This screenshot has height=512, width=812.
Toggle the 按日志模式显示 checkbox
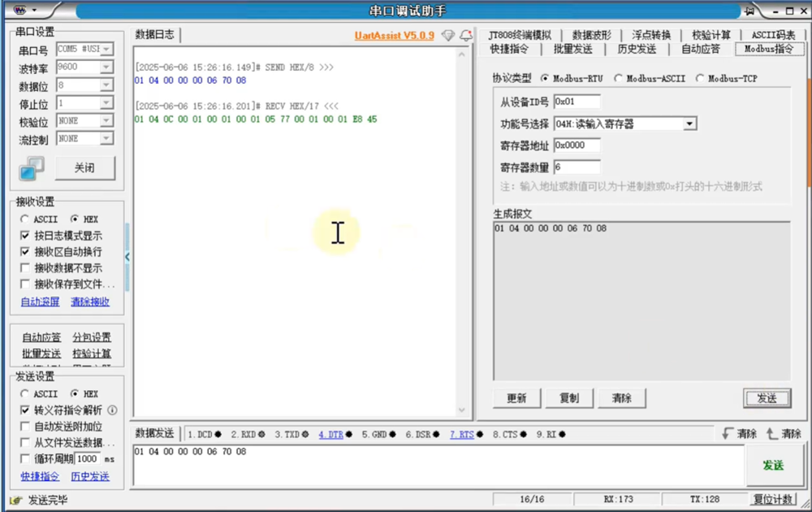(x=25, y=236)
